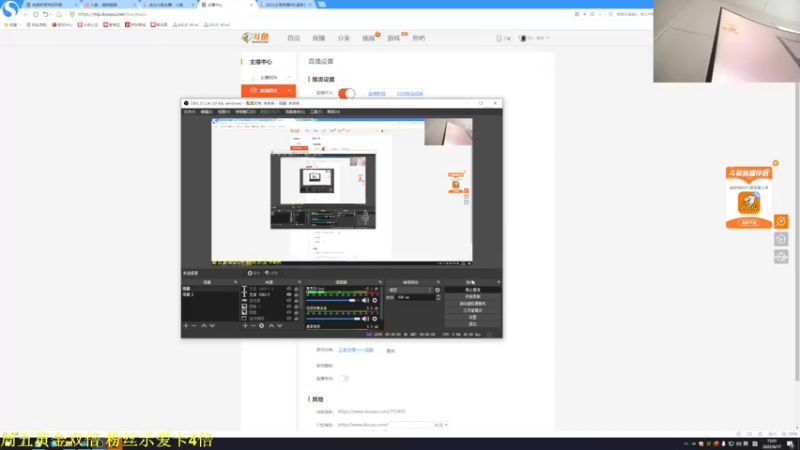Viewport: 800px width, 450px height.
Task: Add a new scene in OBS scenes panel
Action: click(x=186, y=326)
